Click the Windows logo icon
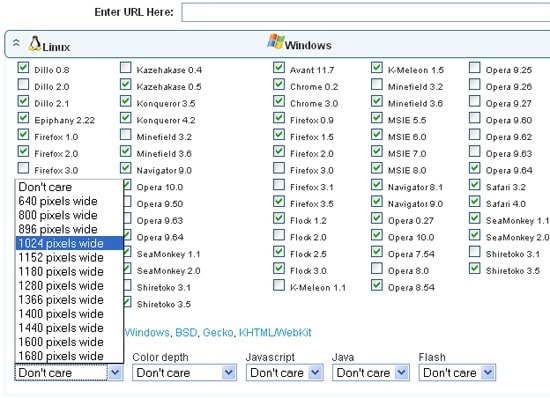The image size is (550, 398). (276, 42)
